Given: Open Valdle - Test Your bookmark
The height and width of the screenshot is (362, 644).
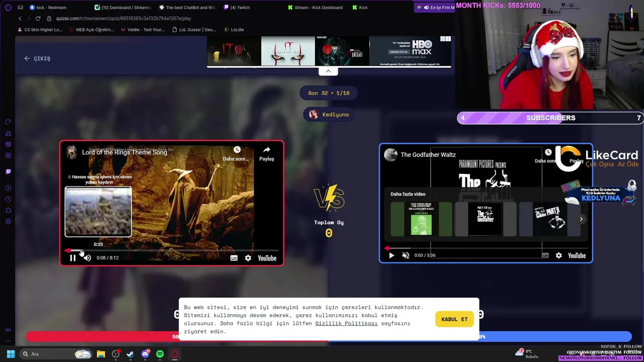Looking at the screenshot, I should tap(142, 30).
